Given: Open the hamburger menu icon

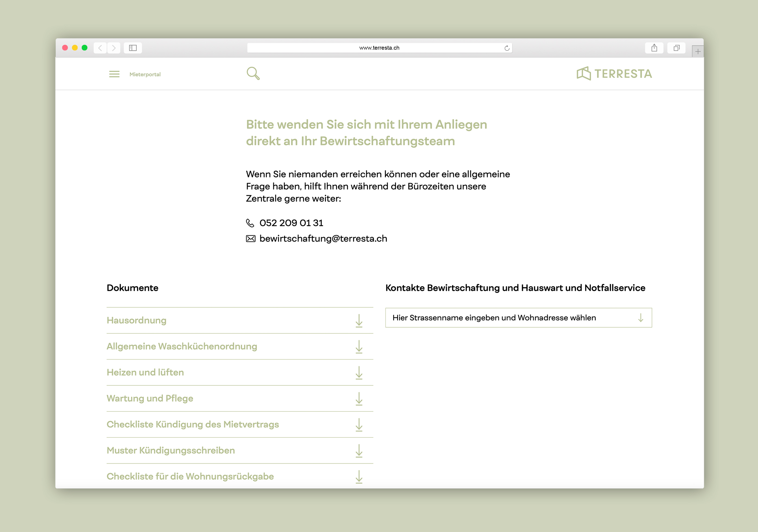Looking at the screenshot, I should 114,74.
